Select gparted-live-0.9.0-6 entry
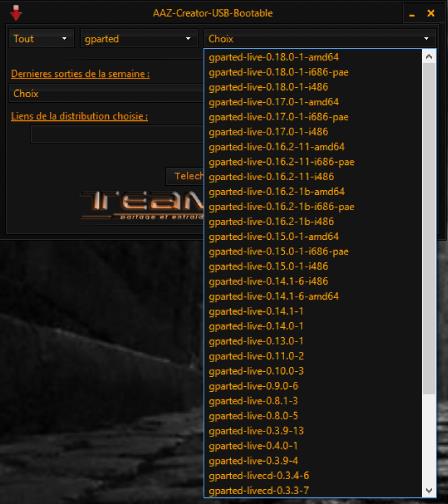 tap(313, 386)
